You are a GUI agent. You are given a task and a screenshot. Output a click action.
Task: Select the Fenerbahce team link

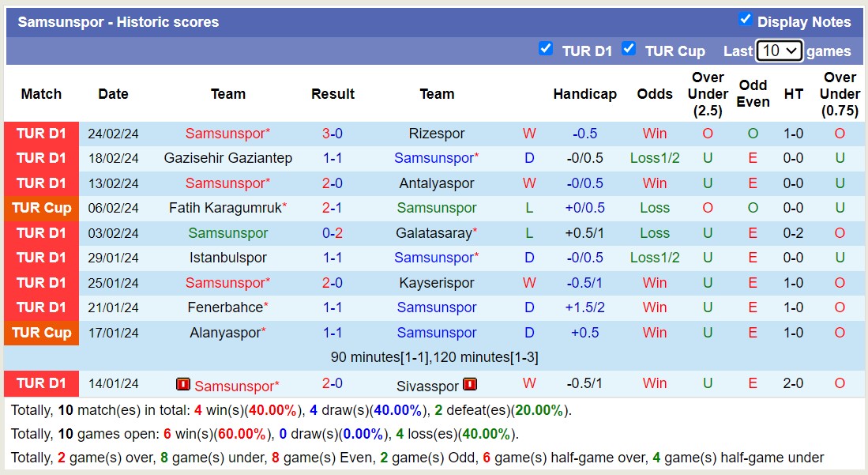(225, 307)
